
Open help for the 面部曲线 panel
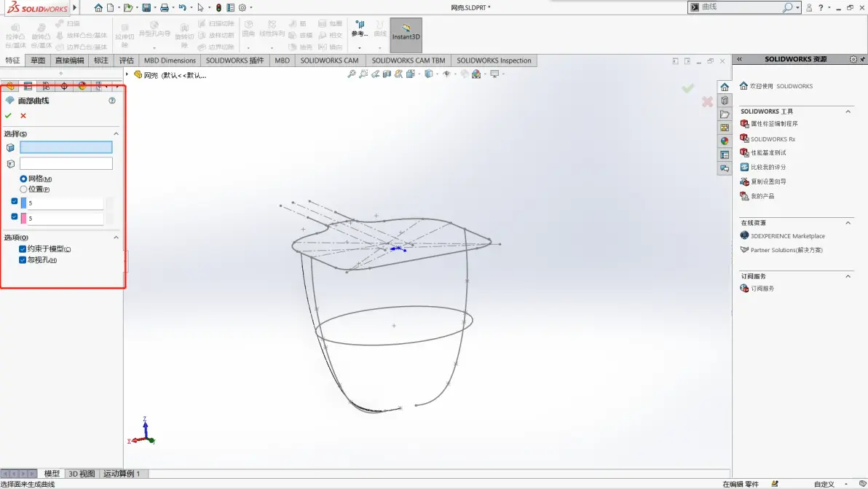click(112, 101)
